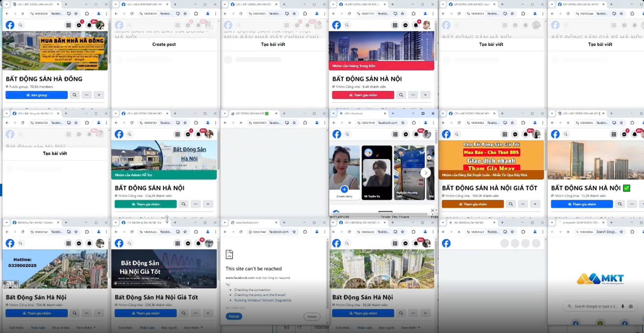Search inside the 8.4K thành viên group
The image size is (644, 333).
(x=401, y=95)
